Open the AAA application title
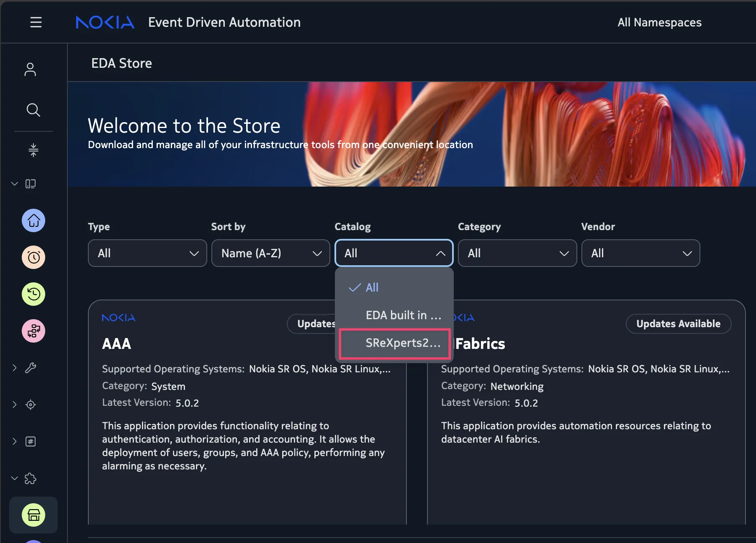This screenshot has width=756, height=543. pos(117,344)
